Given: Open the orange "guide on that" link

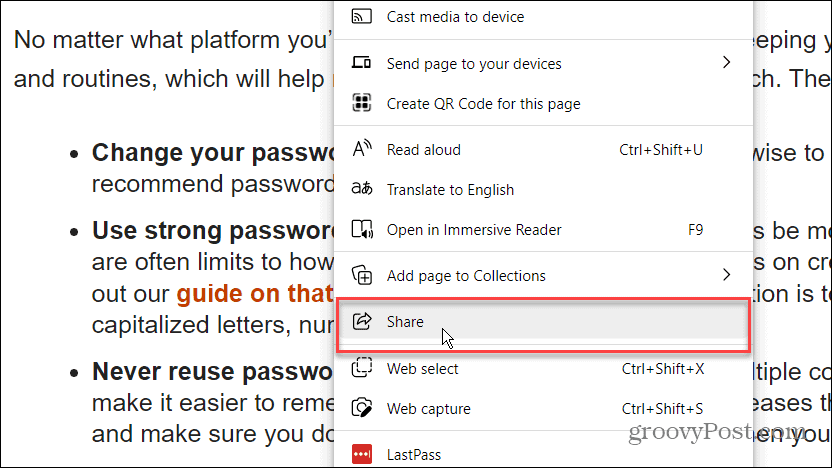Looking at the screenshot, I should click(x=254, y=294).
